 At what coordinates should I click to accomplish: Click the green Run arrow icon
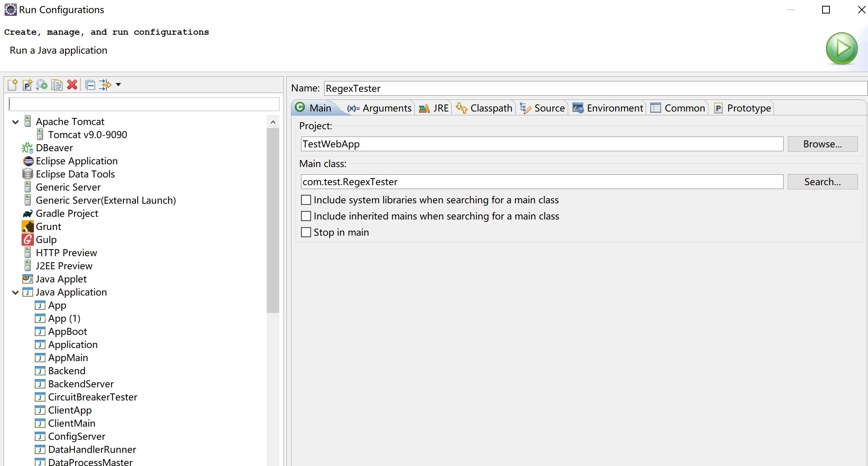coord(841,49)
